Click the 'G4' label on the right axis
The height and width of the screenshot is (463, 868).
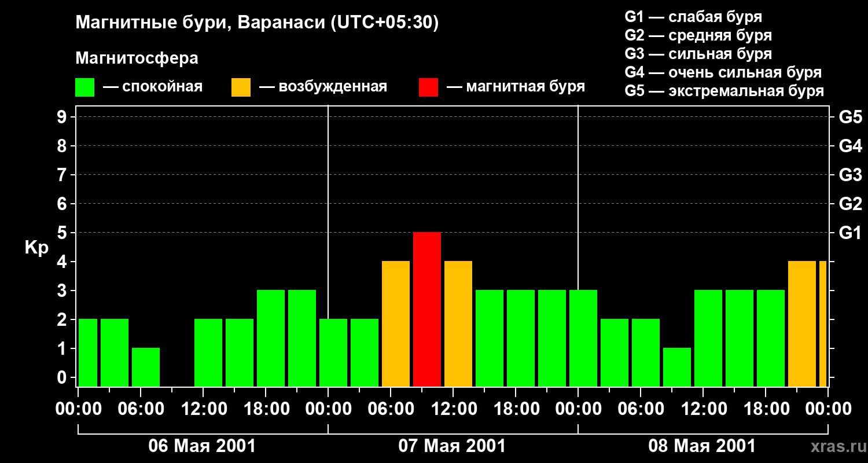850,146
